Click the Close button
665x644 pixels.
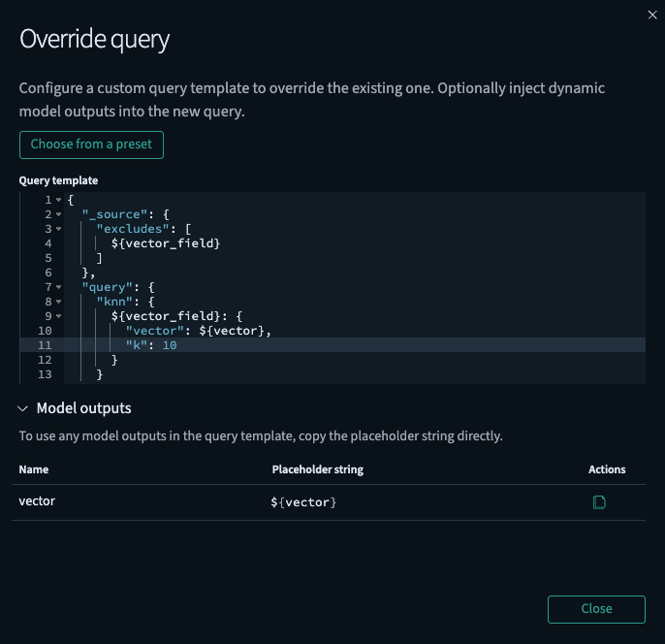click(x=596, y=609)
